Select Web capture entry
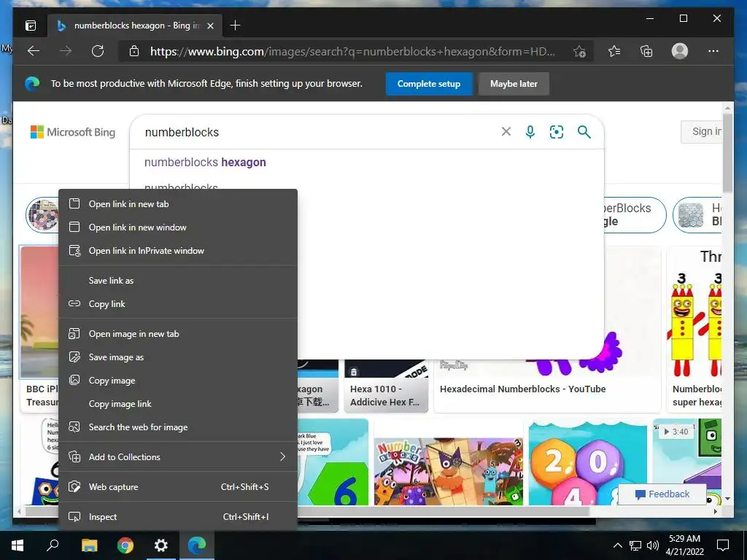Viewport: 747px width, 560px height. [178, 486]
